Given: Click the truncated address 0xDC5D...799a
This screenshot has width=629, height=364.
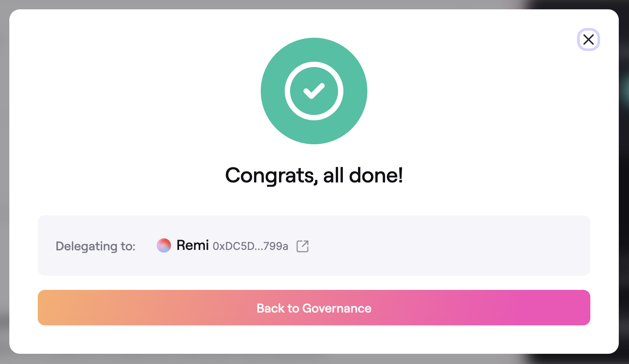Looking at the screenshot, I should [251, 246].
